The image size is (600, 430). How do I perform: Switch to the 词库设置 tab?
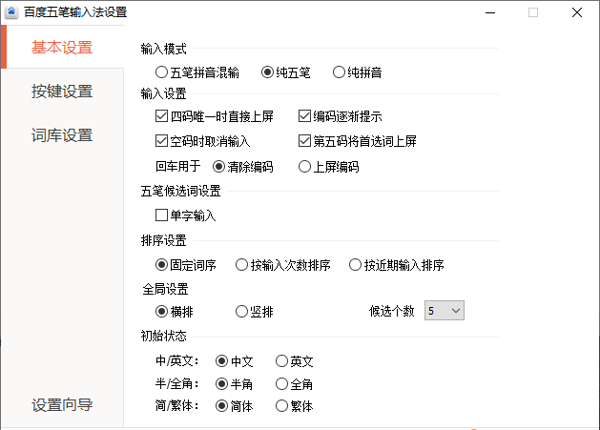click(x=62, y=135)
